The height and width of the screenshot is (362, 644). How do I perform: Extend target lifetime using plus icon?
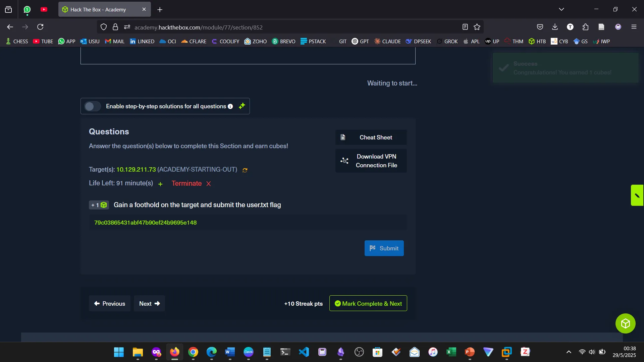[160, 184]
